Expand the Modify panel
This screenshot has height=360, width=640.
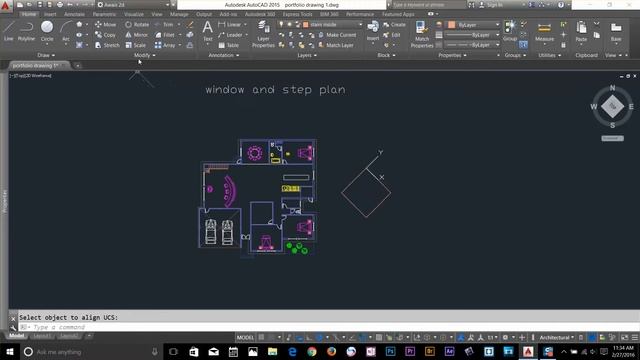pos(144,55)
